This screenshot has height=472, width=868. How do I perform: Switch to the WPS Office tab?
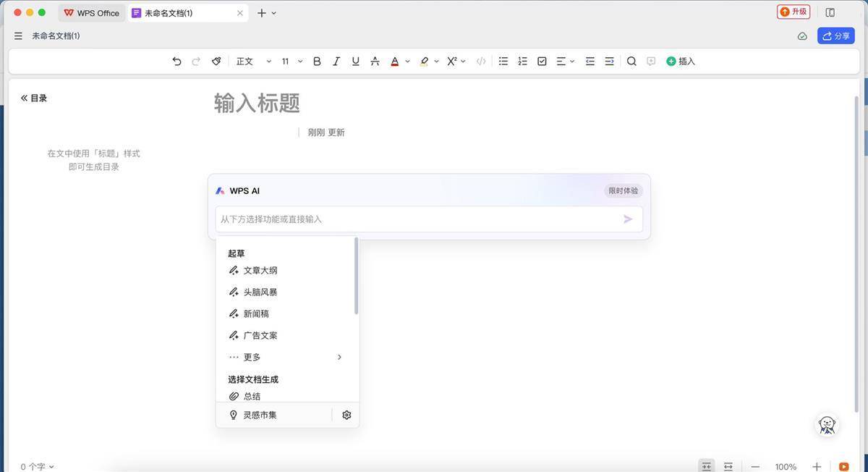[91, 13]
